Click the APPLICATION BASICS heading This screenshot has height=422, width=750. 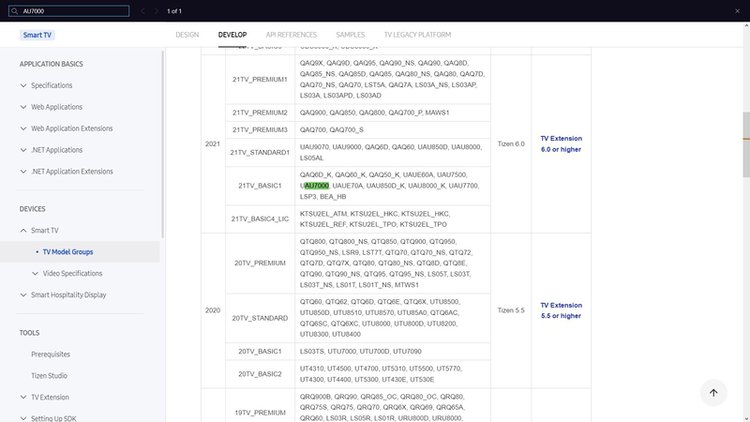[51, 64]
